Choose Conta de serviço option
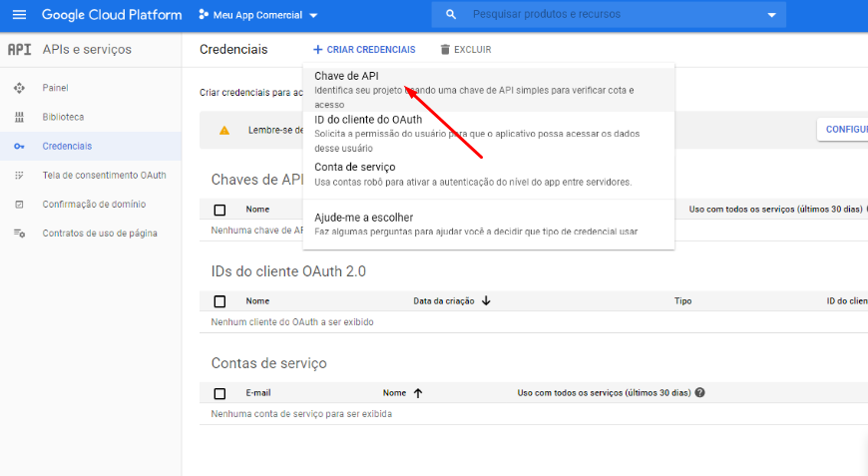The image size is (868, 476). (489, 174)
